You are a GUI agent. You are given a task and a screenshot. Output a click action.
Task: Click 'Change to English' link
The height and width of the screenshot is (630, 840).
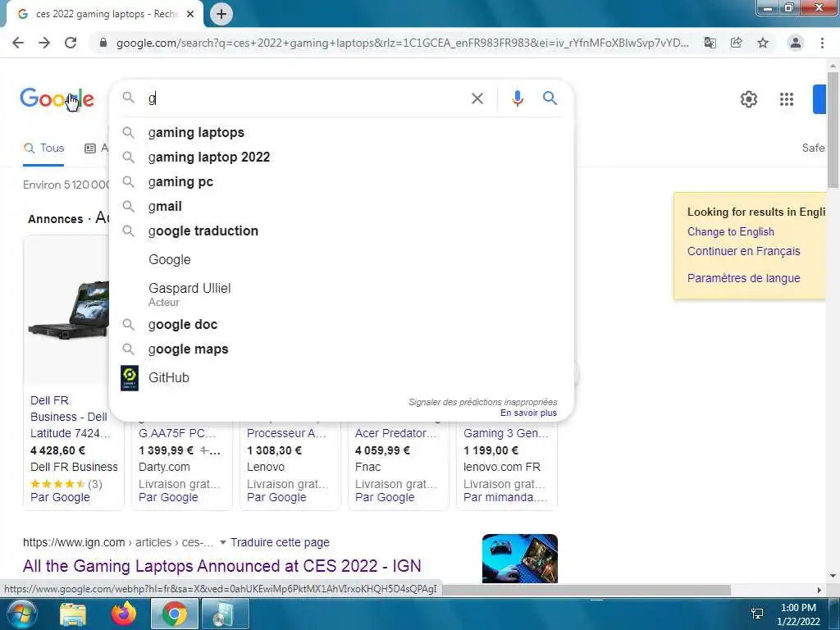pyautogui.click(x=730, y=231)
